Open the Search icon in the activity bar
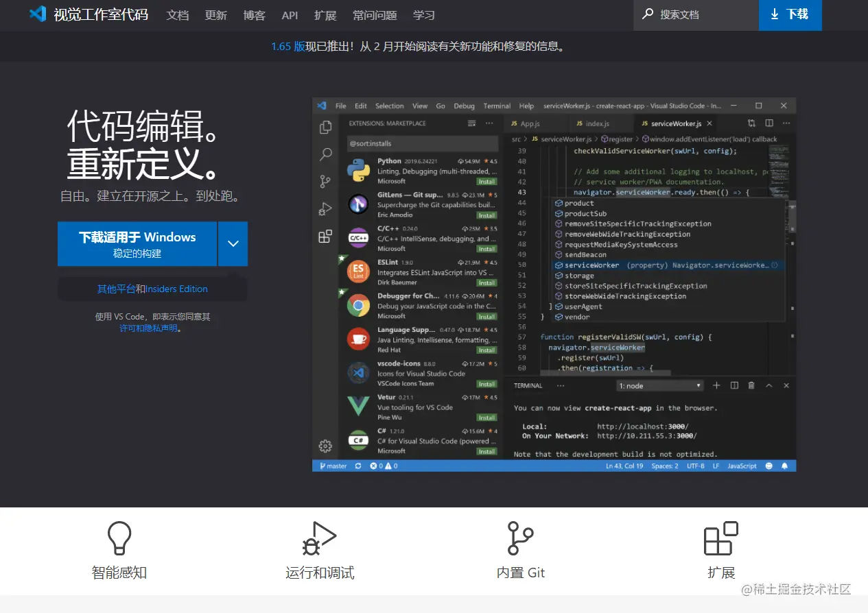The height and width of the screenshot is (613, 868). 325,154
